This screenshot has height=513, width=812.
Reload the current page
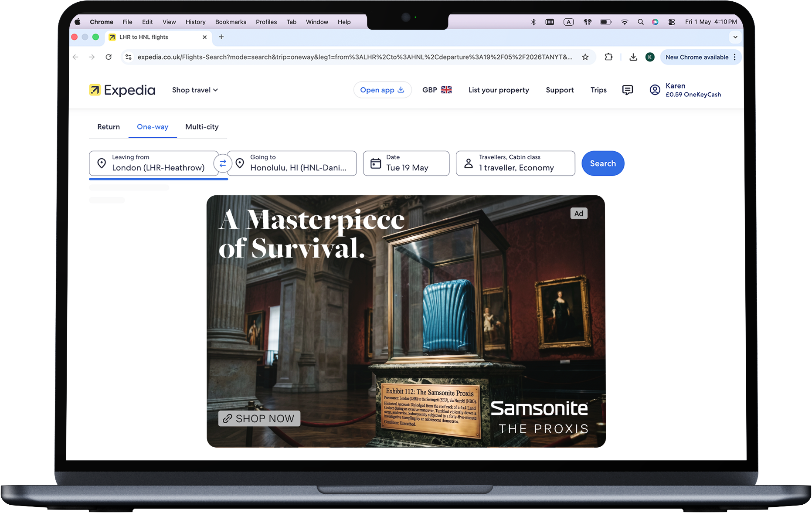click(109, 57)
